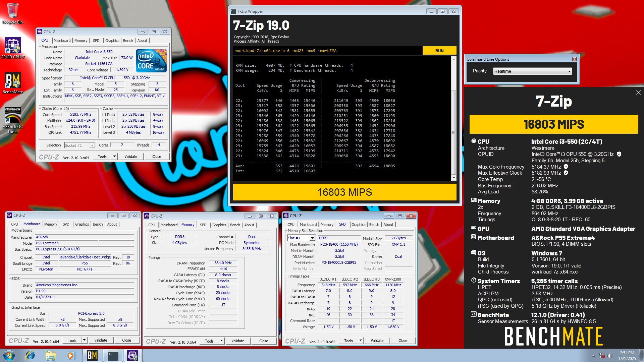
Task: Click the XMP-2300 column header
Action: coord(393,279)
